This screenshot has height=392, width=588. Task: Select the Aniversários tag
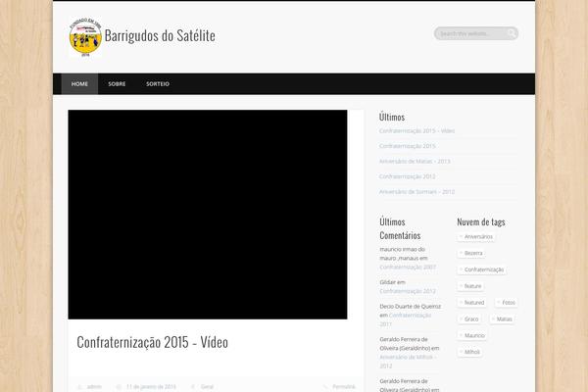coord(475,237)
